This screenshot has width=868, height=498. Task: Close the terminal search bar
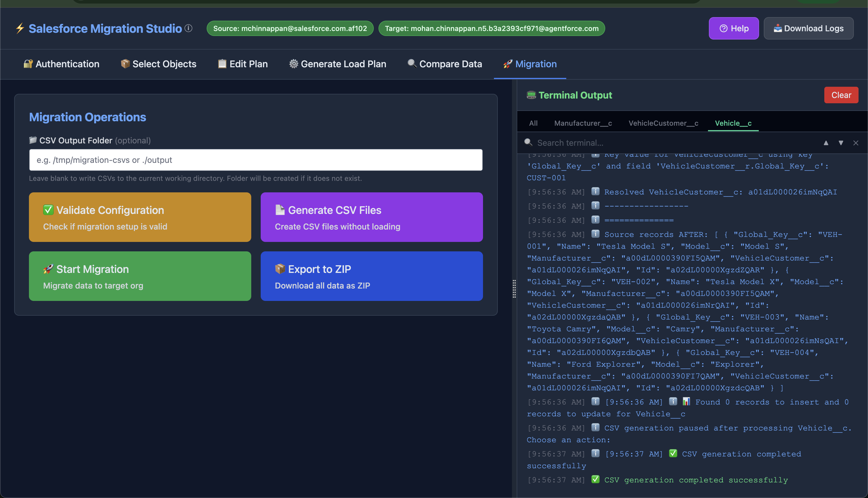click(x=856, y=143)
